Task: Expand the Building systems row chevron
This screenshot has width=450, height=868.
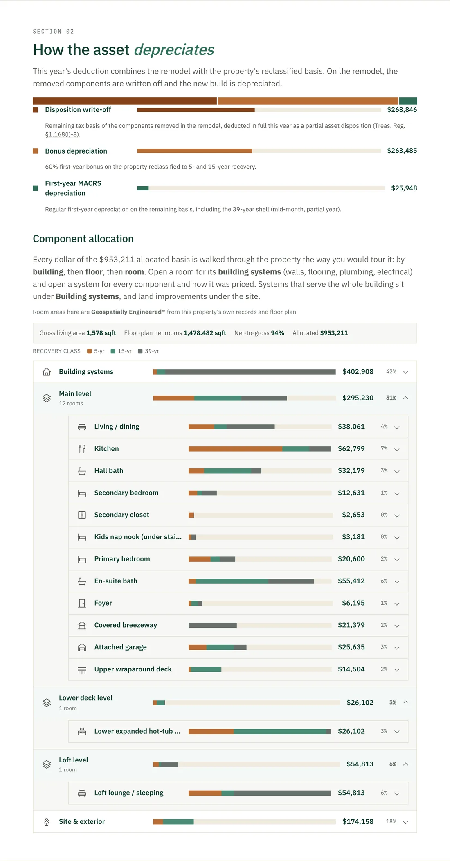Action: (405, 372)
